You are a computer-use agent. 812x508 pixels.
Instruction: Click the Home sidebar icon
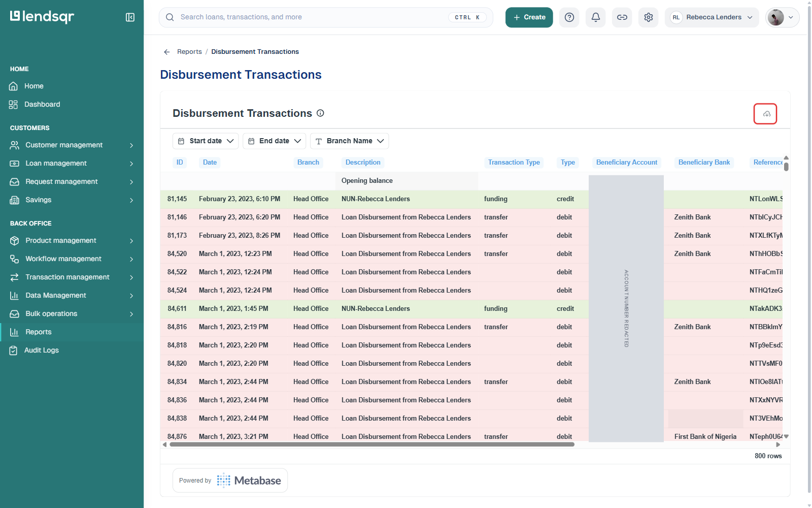[x=14, y=86]
